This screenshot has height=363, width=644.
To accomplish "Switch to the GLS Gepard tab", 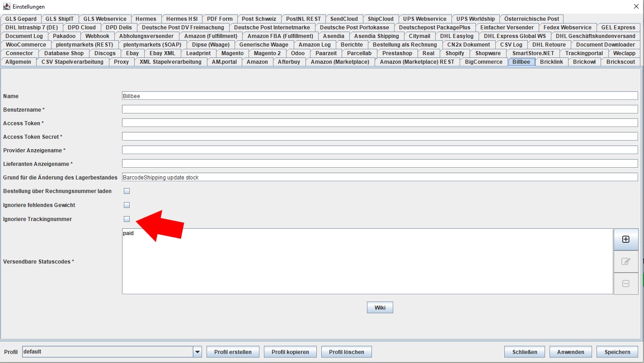I will [x=21, y=19].
